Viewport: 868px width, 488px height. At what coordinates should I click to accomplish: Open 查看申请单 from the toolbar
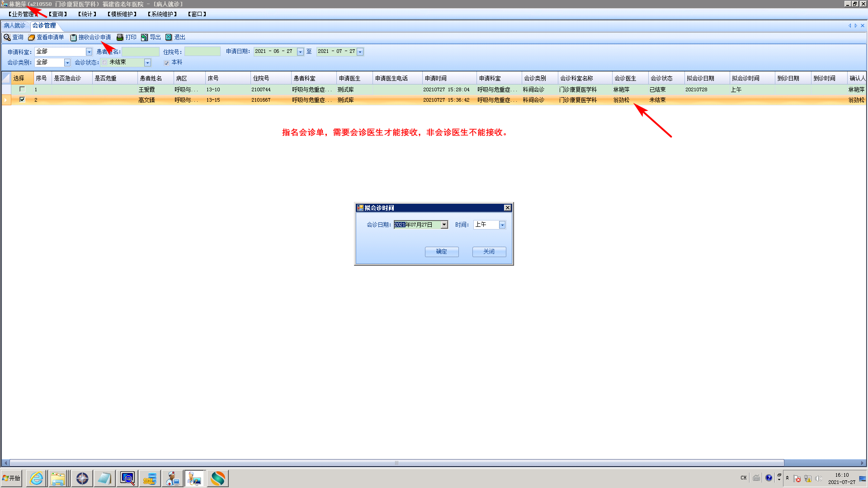(46, 38)
